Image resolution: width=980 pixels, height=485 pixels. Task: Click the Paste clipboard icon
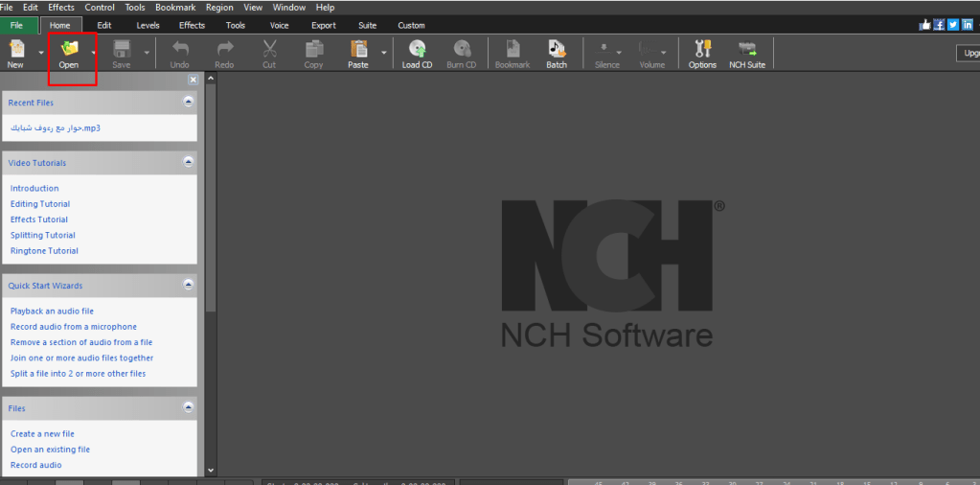coord(358,50)
